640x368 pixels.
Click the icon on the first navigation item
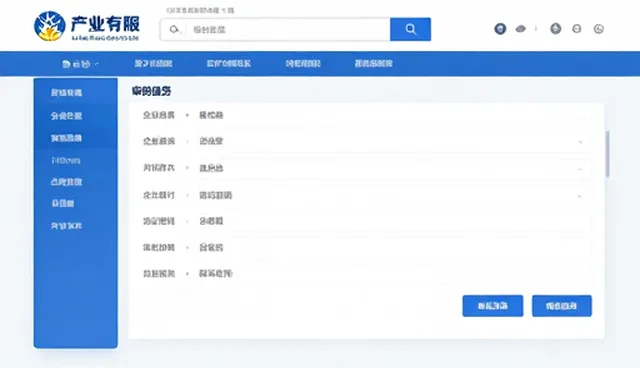click(x=66, y=64)
